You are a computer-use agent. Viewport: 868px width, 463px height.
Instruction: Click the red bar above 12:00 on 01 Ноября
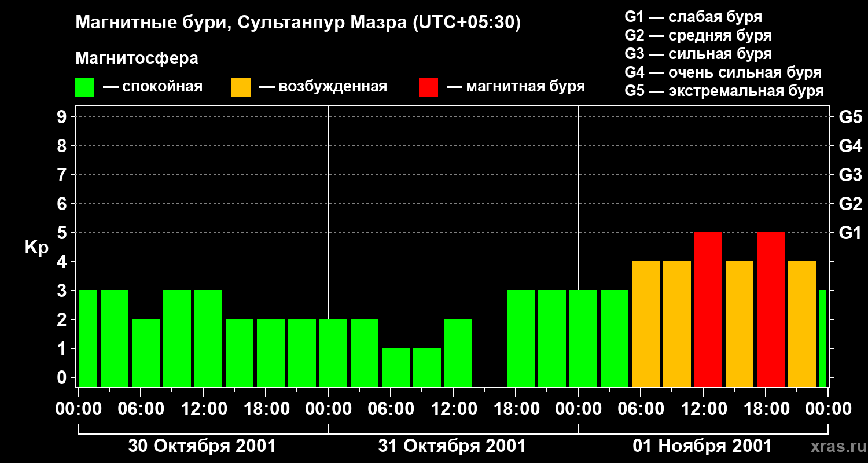pos(708,309)
